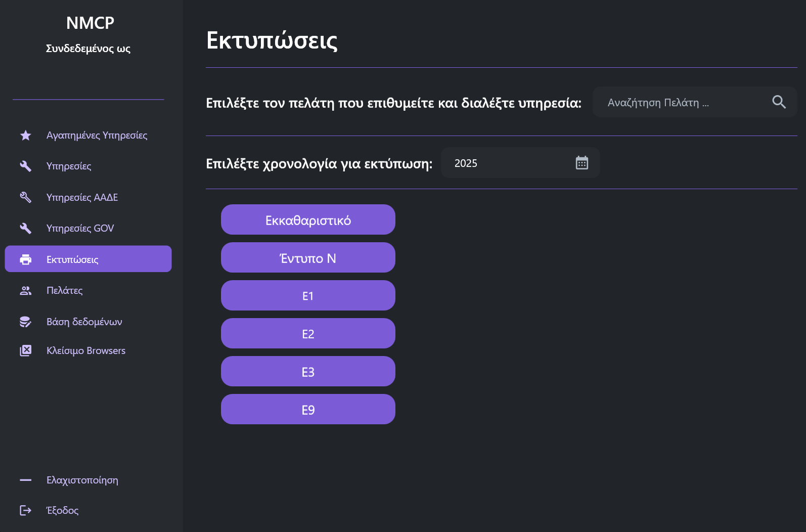Click the printer icon in the sidebar
The height and width of the screenshot is (532, 806).
[26, 259]
